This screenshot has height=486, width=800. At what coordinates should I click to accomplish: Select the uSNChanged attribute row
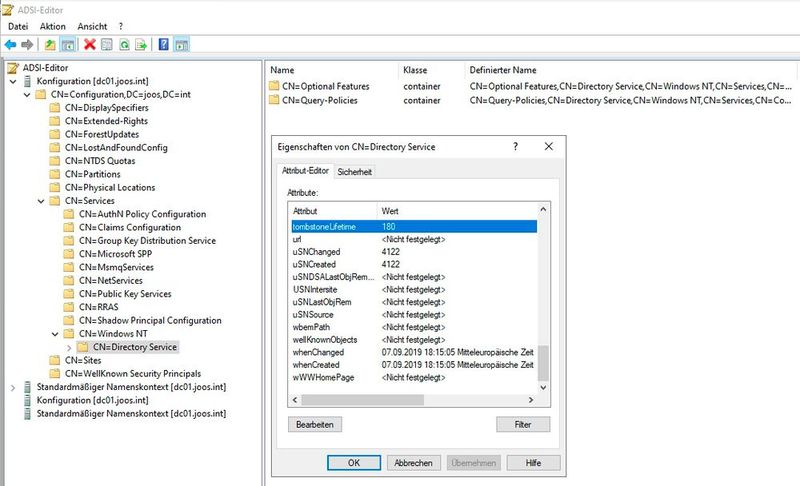coord(414,252)
